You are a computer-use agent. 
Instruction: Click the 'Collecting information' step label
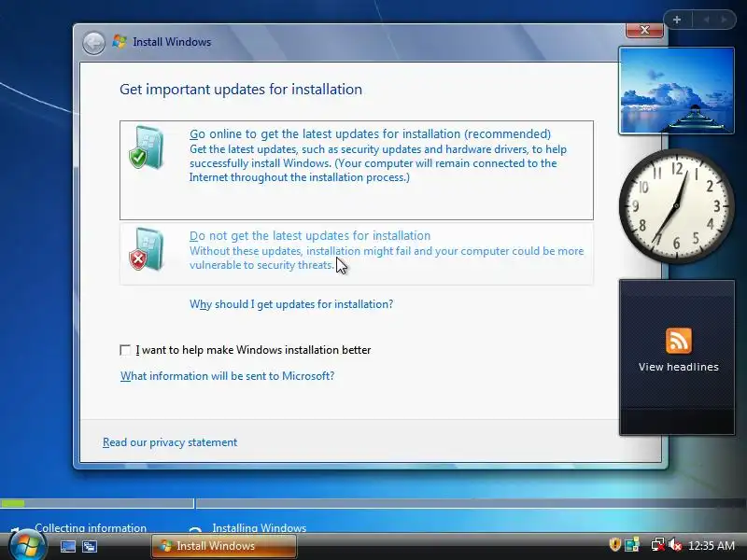(x=91, y=527)
